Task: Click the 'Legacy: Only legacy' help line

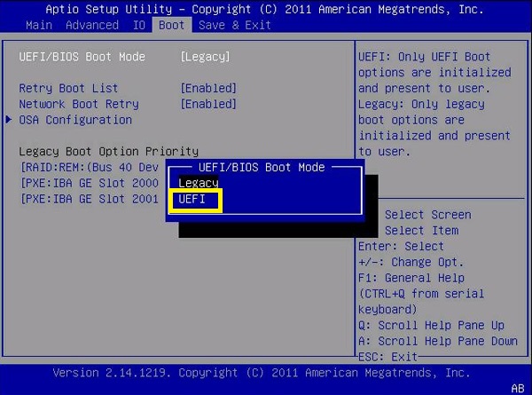Action: point(421,104)
